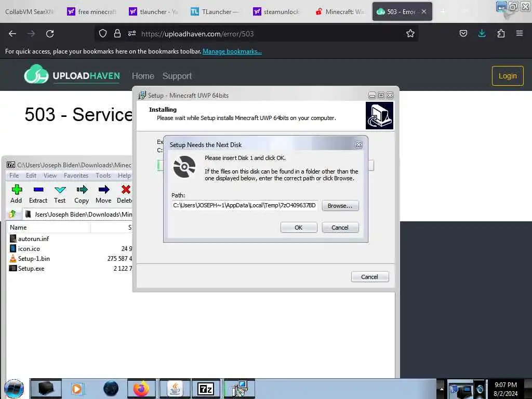Open the site permissions icon
This screenshot has height=399, width=532.
coord(132,33)
